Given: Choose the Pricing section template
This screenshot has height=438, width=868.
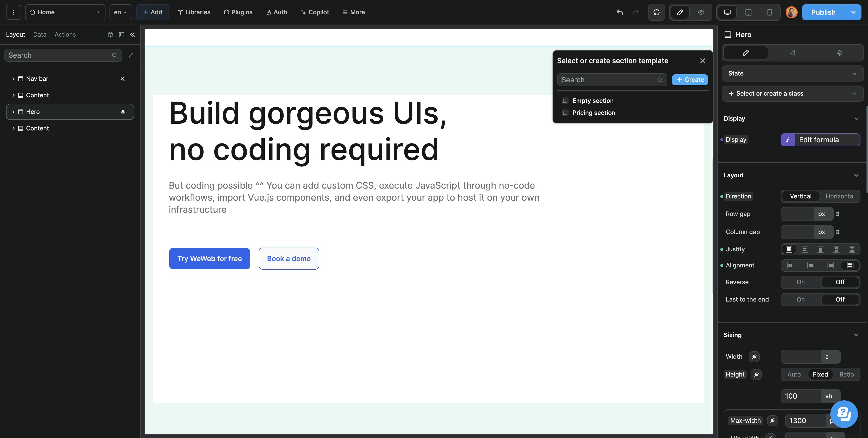Looking at the screenshot, I should pyautogui.click(x=593, y=113).
